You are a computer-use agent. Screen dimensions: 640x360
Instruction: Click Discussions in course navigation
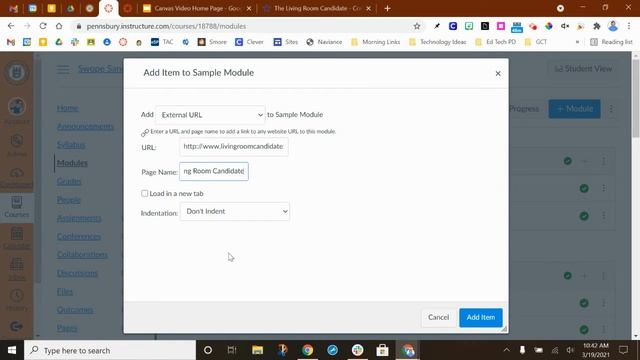77,273
